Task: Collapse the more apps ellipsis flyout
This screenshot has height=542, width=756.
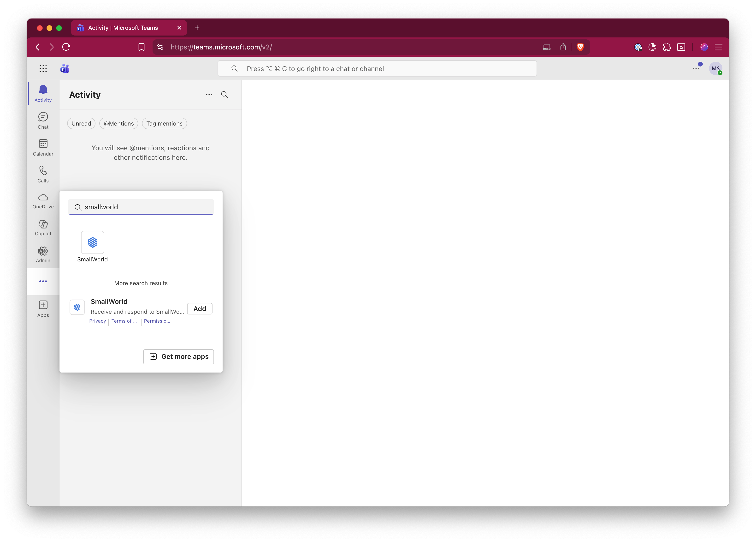Action: [43, 282]
